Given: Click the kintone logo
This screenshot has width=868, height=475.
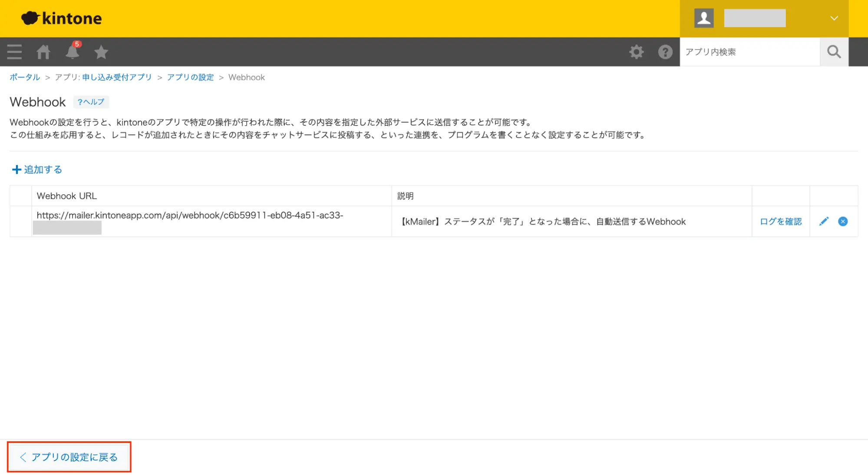Looking at the screenshot, I should pos(62,18).
